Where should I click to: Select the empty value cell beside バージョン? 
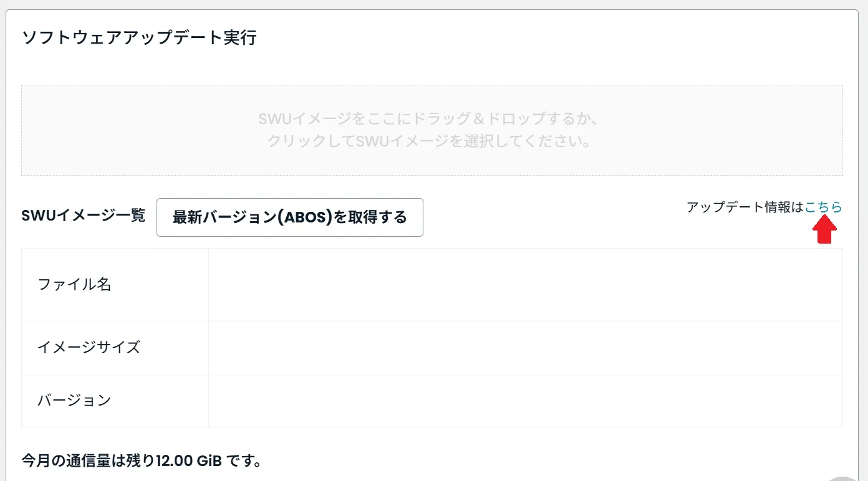[526, 401]
